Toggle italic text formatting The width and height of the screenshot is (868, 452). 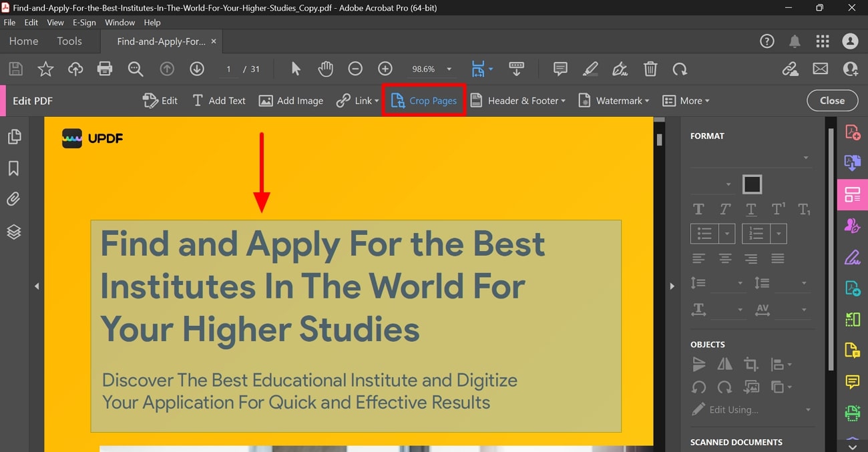(725, 209)
